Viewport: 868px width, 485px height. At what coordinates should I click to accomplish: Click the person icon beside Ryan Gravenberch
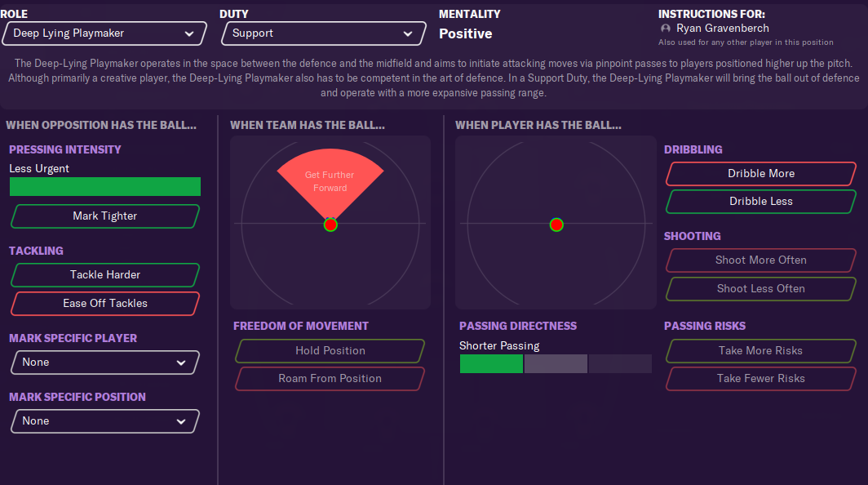tap(666, 29)
